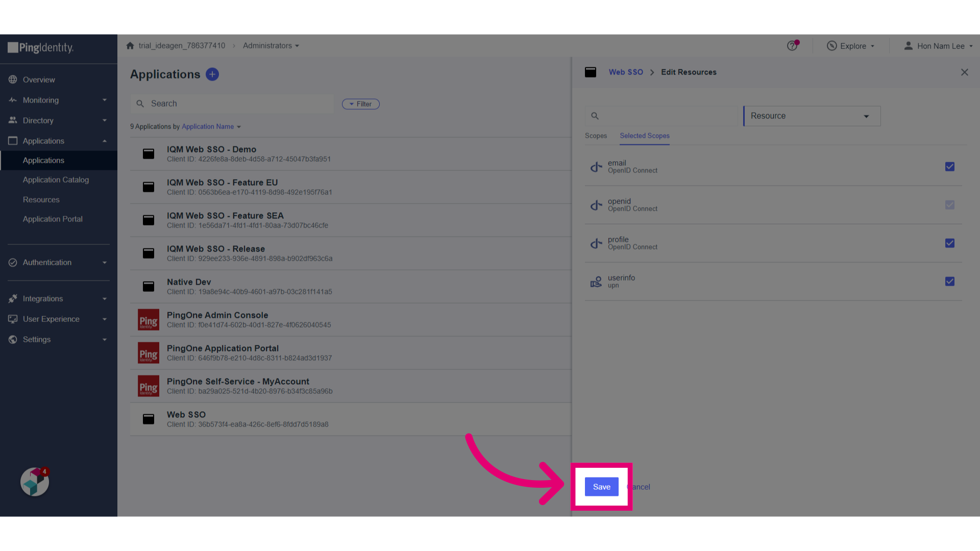980x551 pixels.
Task: Click the Authentication checkmark icon
Action: click(13, 262)
